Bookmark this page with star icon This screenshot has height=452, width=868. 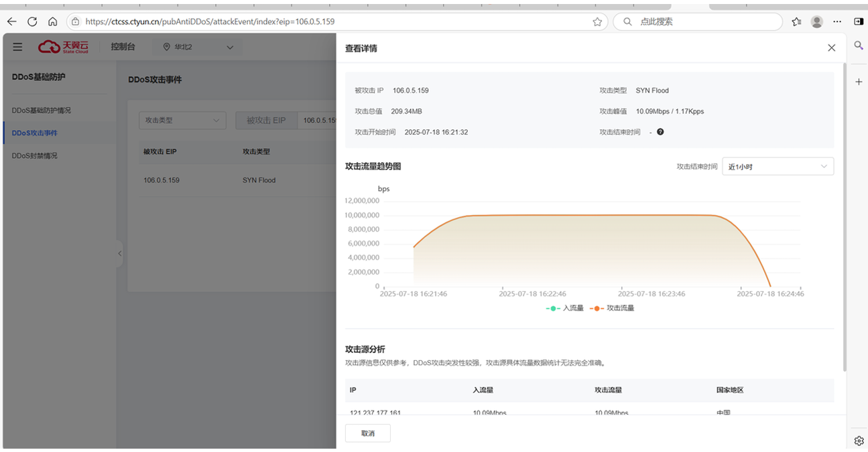(x=597, y=21)
